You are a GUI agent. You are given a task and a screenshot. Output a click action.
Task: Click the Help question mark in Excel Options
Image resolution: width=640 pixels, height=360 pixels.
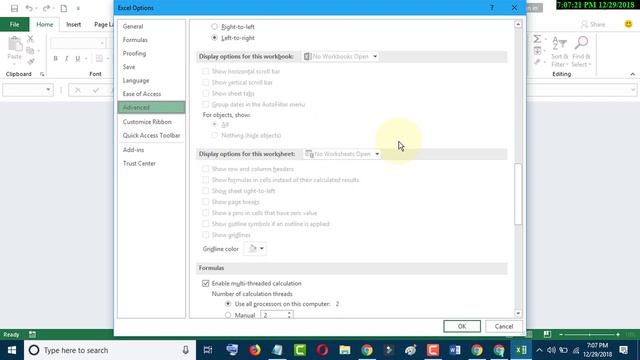(492, 8)
